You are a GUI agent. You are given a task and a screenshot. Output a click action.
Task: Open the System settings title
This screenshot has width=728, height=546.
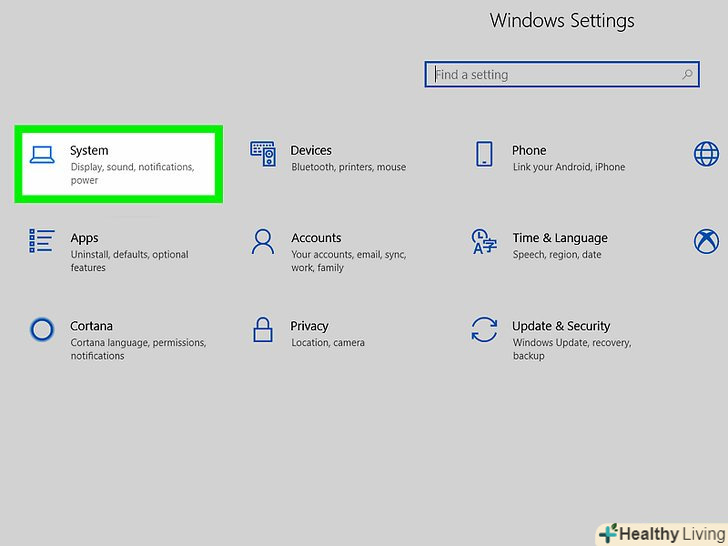pyautogui.click(x=89, y=151)
